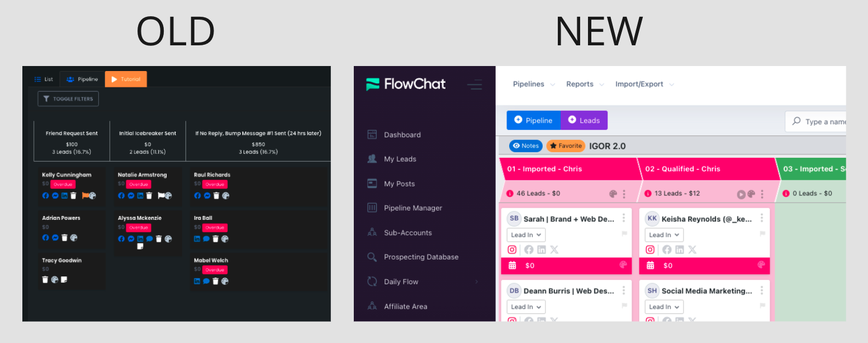The image size is (868, 343).
Task: Select the 02 - Qualified - Chris stage header
Action: pyautogui.click(x=707, y=169)
